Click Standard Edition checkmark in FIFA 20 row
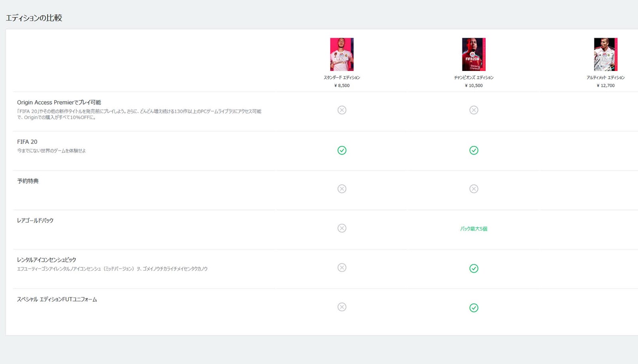This screenshot has width=638, height=364. point(342,150)
